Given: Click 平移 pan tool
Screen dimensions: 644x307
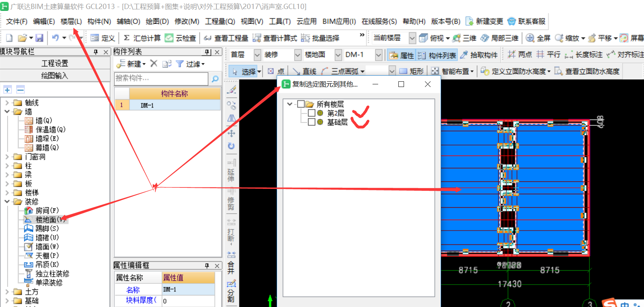Looking at the screenshot, I should coord(601,38).
